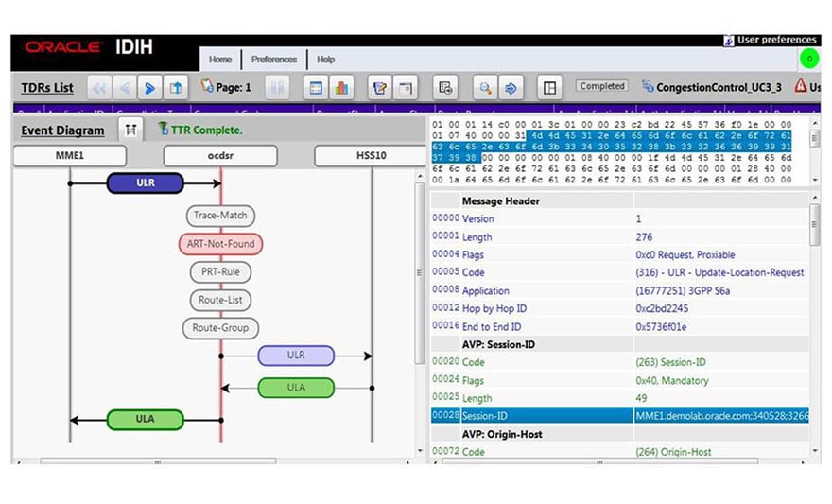Image resolution: width=832 pixels, height=504 pixels.
Task: Select the Length 49 row
Action: [620, 398]
